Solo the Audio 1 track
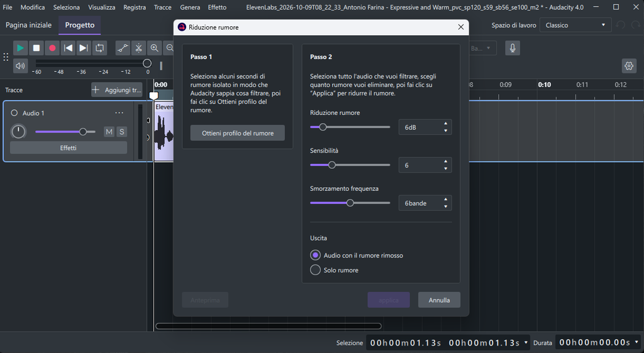The image size is (644, 353). 121,132
